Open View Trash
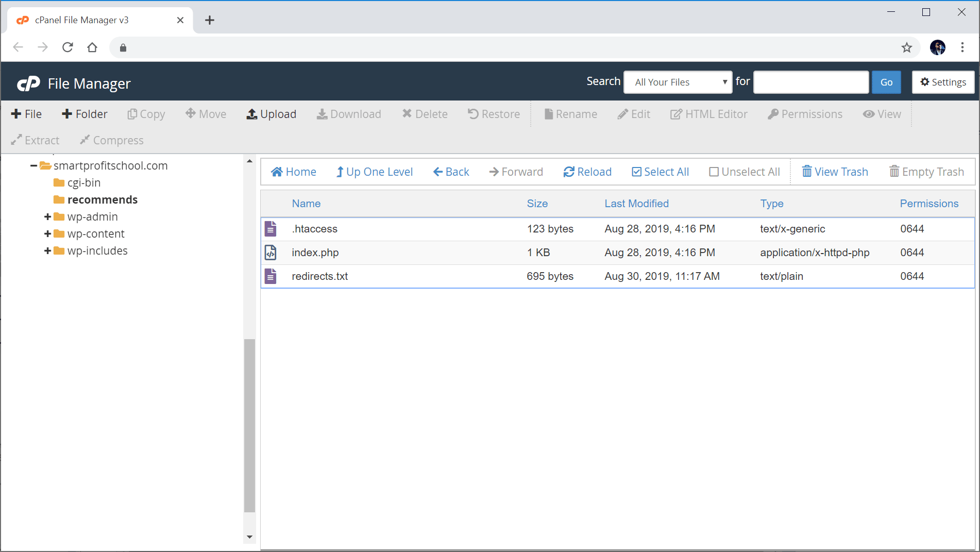 [835, 172]
